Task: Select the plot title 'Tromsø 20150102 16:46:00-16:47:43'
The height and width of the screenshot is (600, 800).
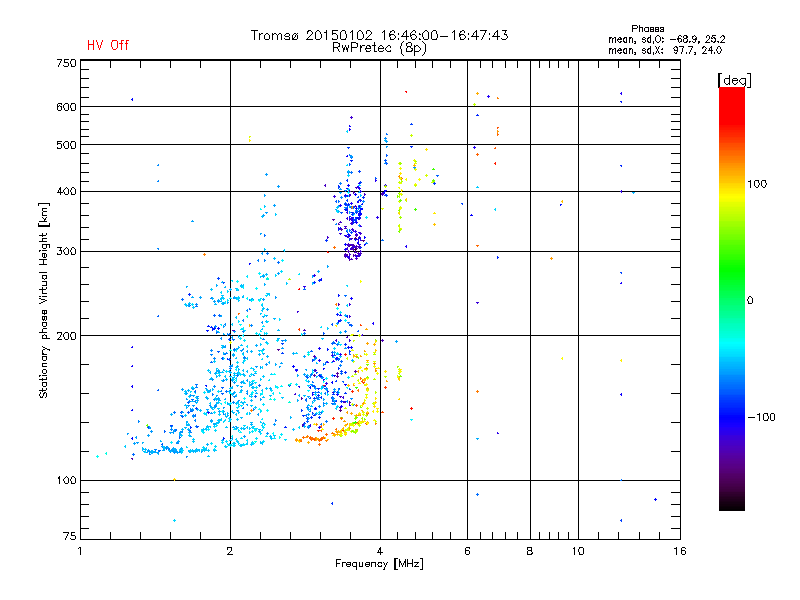Action: [379, 35]
